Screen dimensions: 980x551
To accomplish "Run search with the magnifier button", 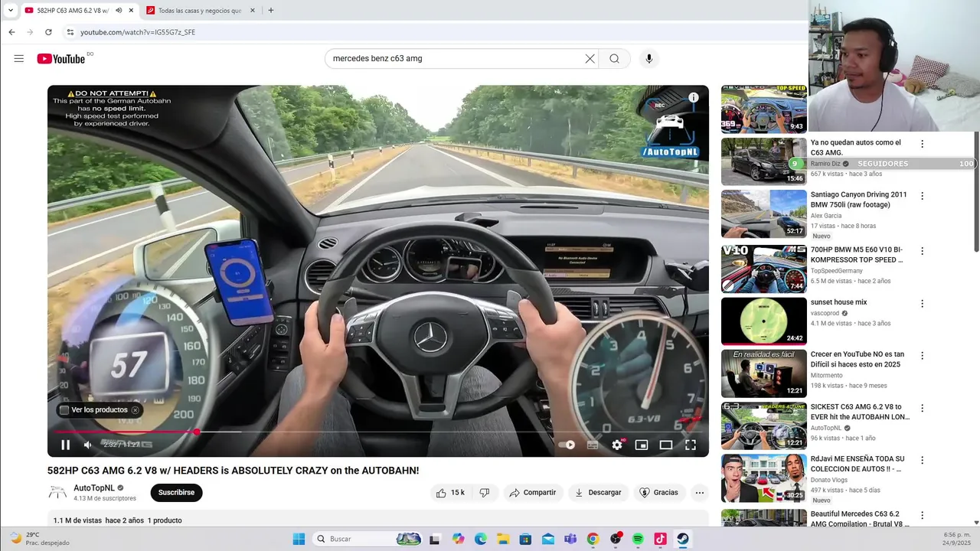I will [614, 59].
